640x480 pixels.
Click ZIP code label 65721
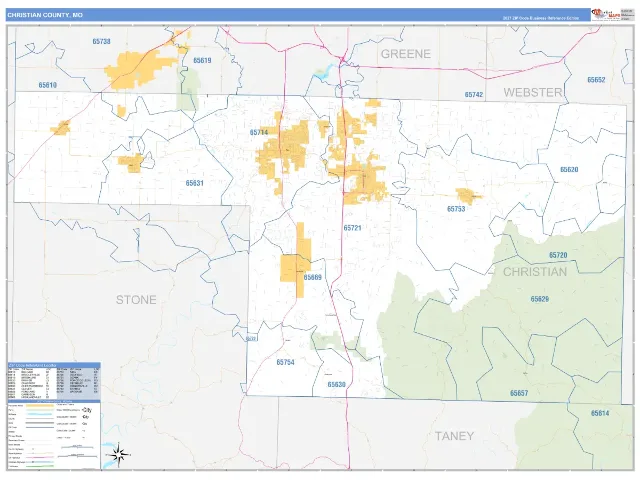[x=352, y=228]
